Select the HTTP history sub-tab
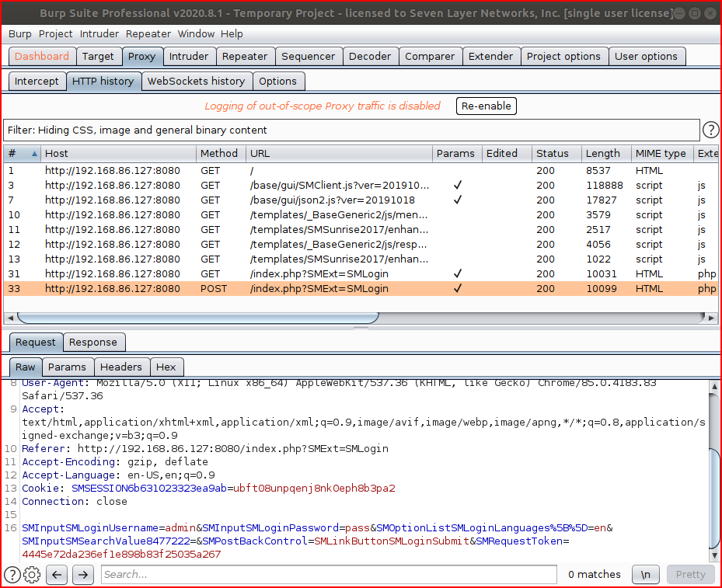The width and height of the screenshot is (722, 588). [x=103, y=82]
